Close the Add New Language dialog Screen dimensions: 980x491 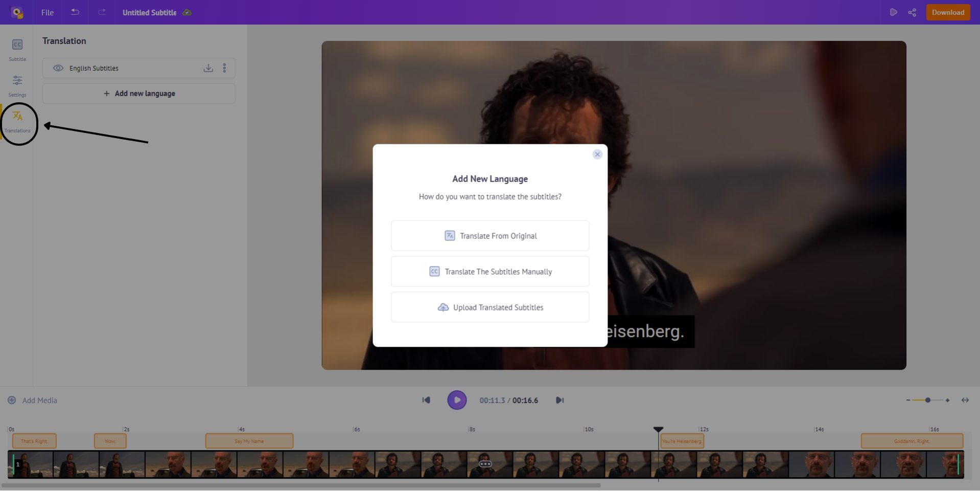click(597, 154)
